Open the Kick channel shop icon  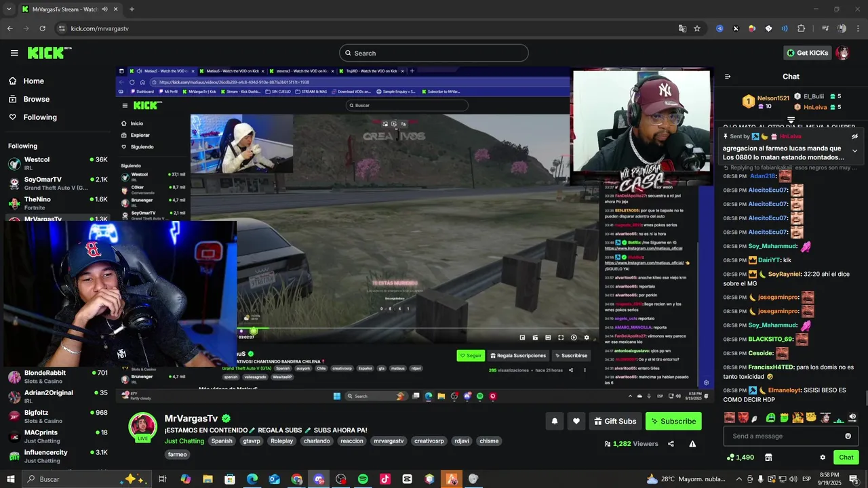coord(768,457)
